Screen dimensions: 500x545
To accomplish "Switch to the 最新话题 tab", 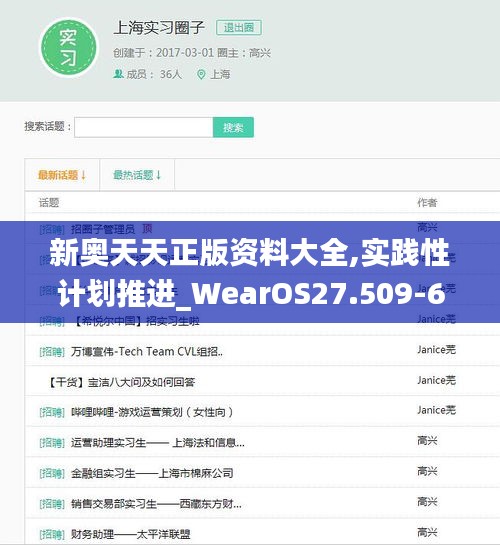I will (x=58, y=175).
